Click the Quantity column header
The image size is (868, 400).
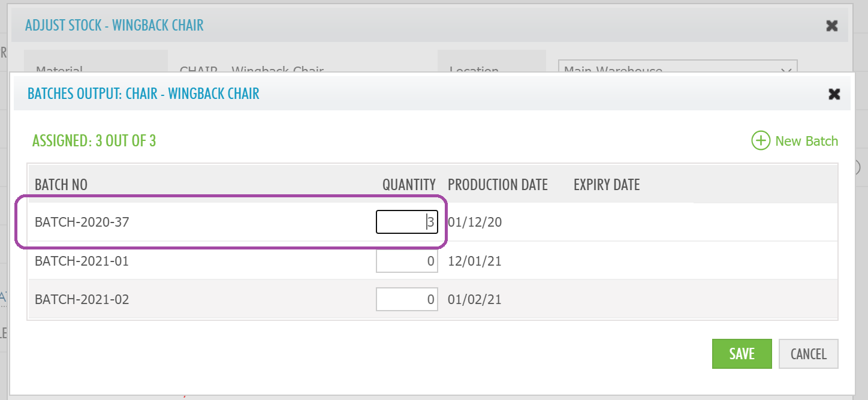pyautogui.click(x=409, y=185)
